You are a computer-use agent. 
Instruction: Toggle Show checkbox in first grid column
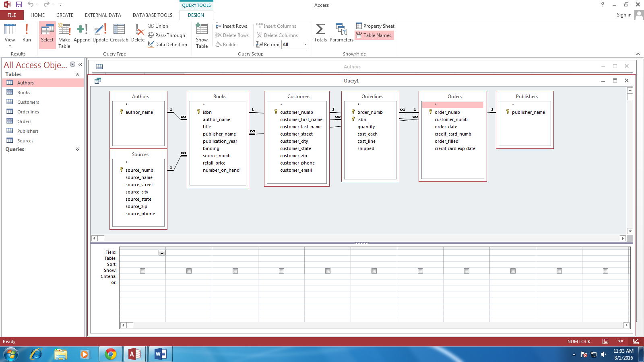(142, 271)
